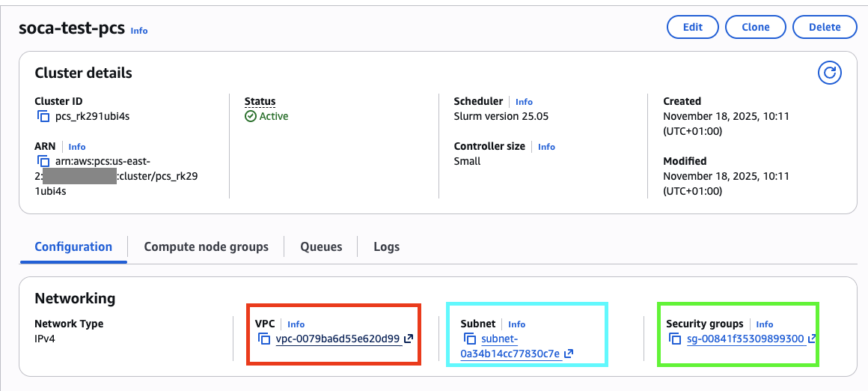Switch to the Compute node groups tab
Image resolution: width=868 pixels, height=391 pixels.
(206, 246)
